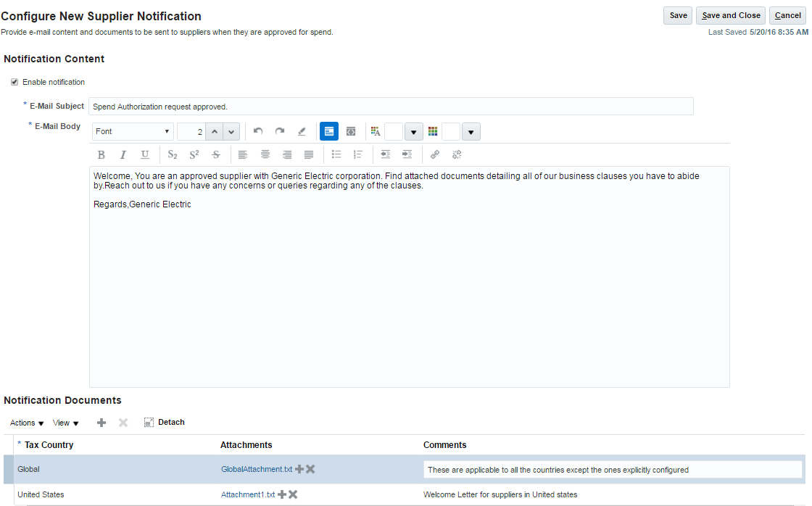Viewport: 812px width, 506px height.
Task: Cancel the notification configuration
Action: click(x=787, y=15)
